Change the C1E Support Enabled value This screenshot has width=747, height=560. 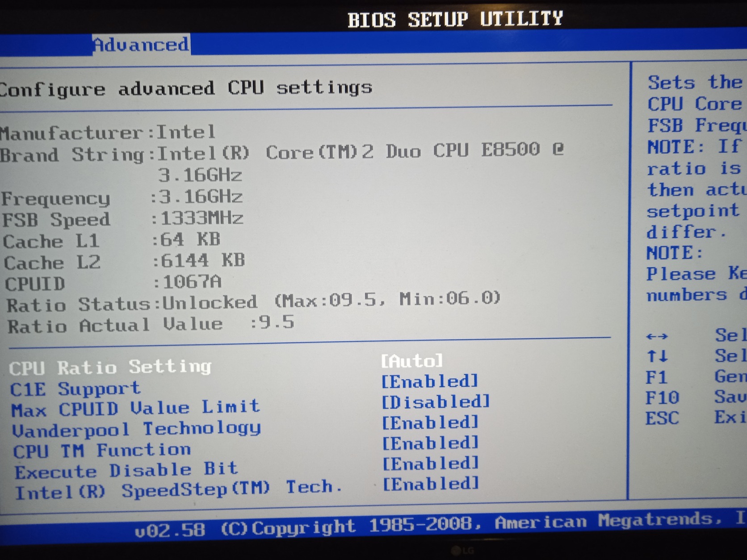(x=430, y=381)
